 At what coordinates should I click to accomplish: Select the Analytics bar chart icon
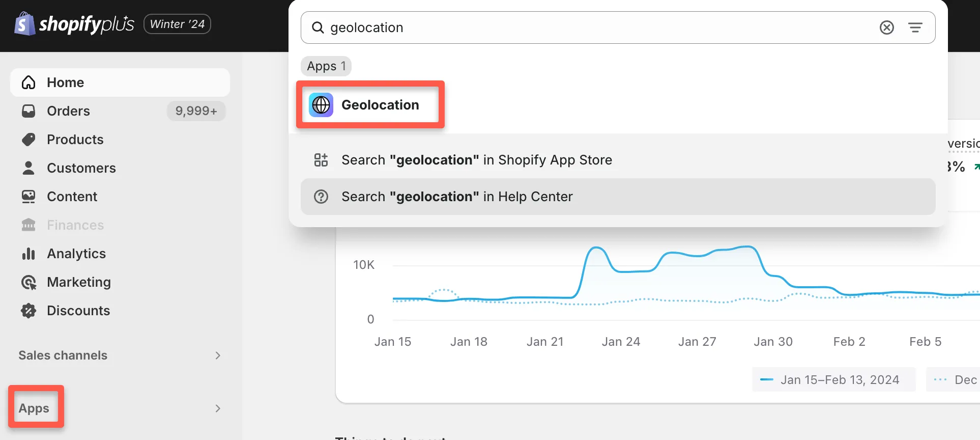(28, 253)
